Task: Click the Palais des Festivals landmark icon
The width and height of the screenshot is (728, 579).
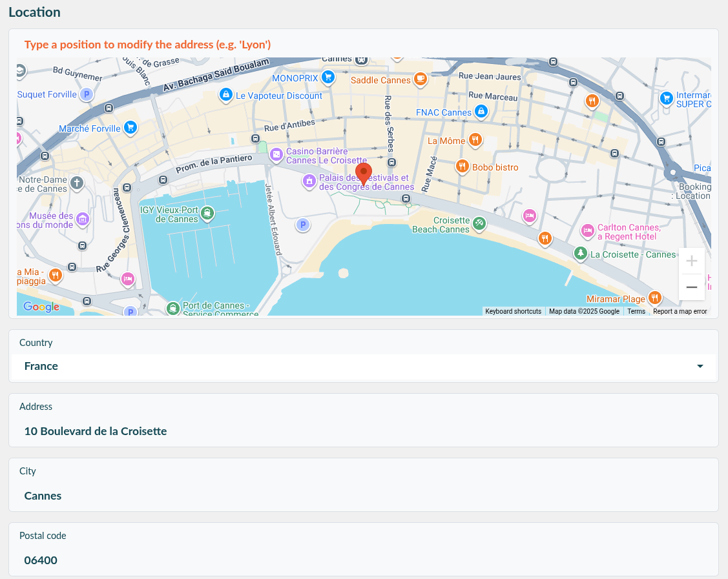Action: tap(309, 181)
